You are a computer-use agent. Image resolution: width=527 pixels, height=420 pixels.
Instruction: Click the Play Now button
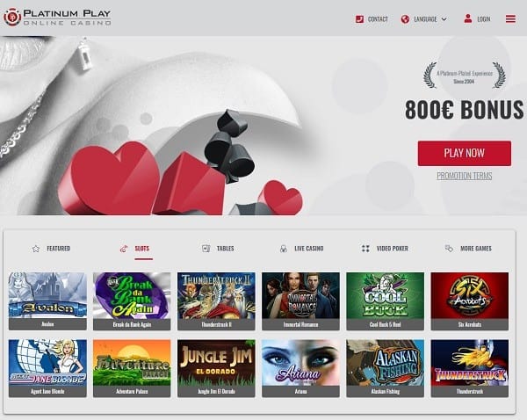pos(464,154)
